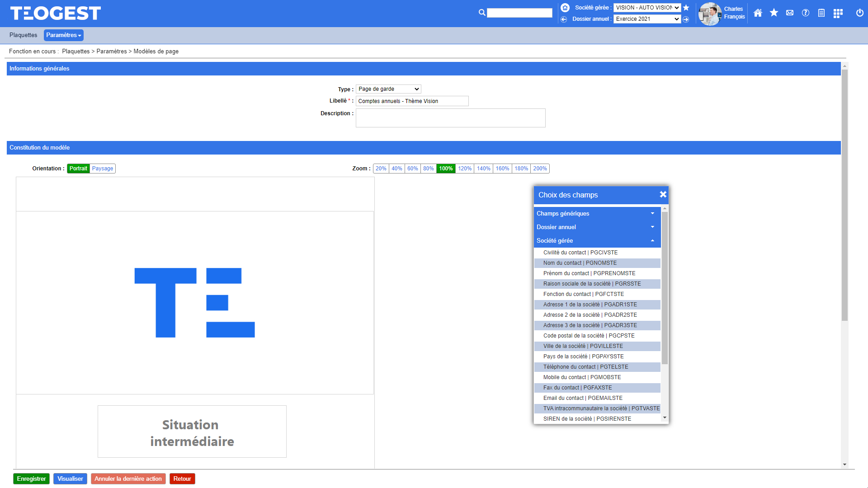The width and height of the screenshot is (868, 488).
Task: Select the TE logo image on the page
Action: tap(195, 303)
